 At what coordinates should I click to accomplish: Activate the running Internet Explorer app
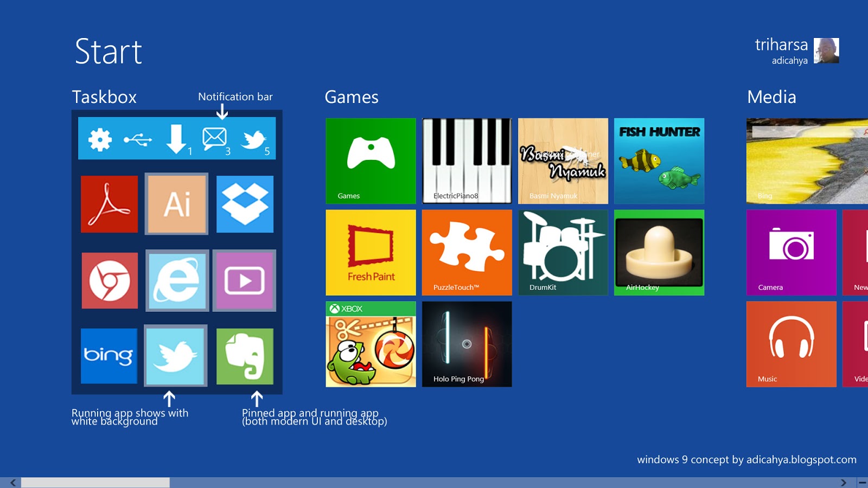coord(176,280)
